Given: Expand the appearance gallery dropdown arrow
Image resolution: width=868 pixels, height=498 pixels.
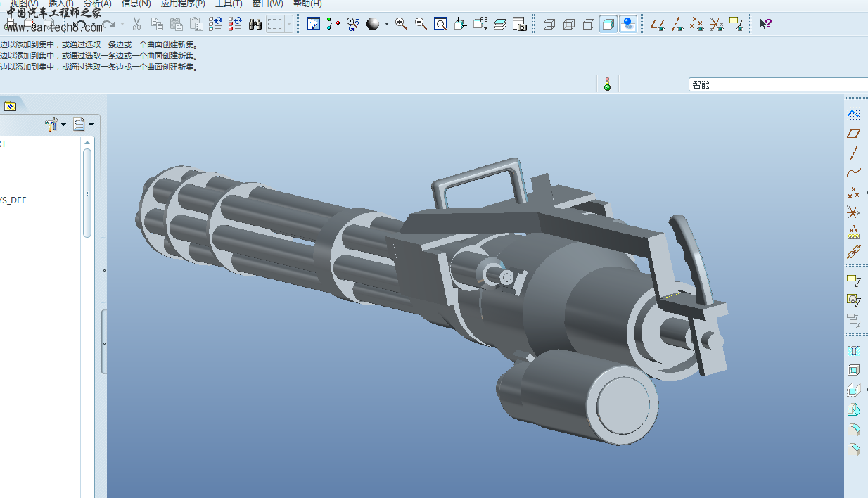Looking at the screenshot, I should click(386, 24).
